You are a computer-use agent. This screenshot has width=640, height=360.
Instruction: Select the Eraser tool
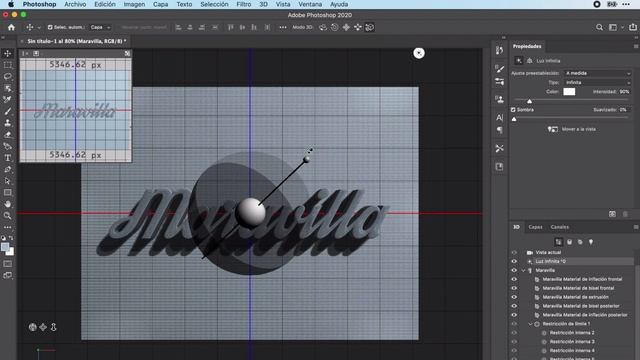(x=7, y=134)
